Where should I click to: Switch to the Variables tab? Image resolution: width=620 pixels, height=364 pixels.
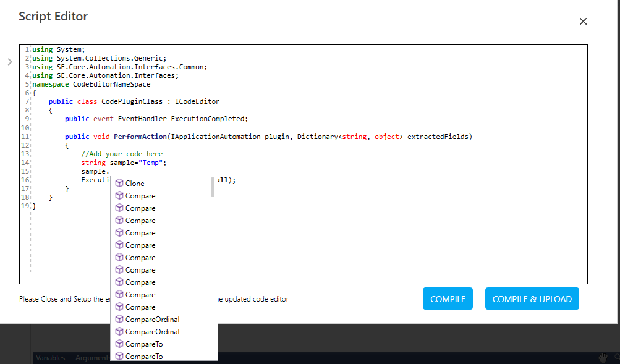(51, 357)
